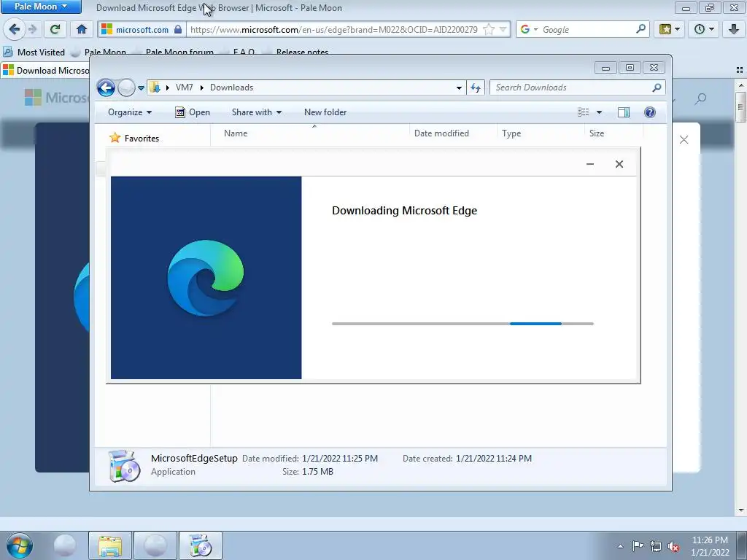Click the URL address field
747x560 pixels.
pos(333,29)
